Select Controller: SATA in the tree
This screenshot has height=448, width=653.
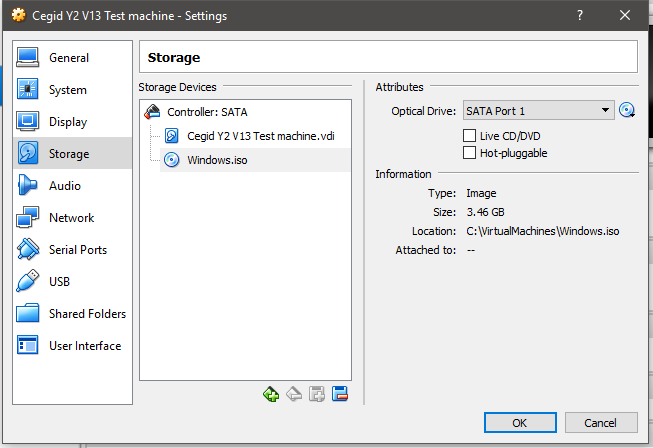pyautogui.click(x=207, y=112)
